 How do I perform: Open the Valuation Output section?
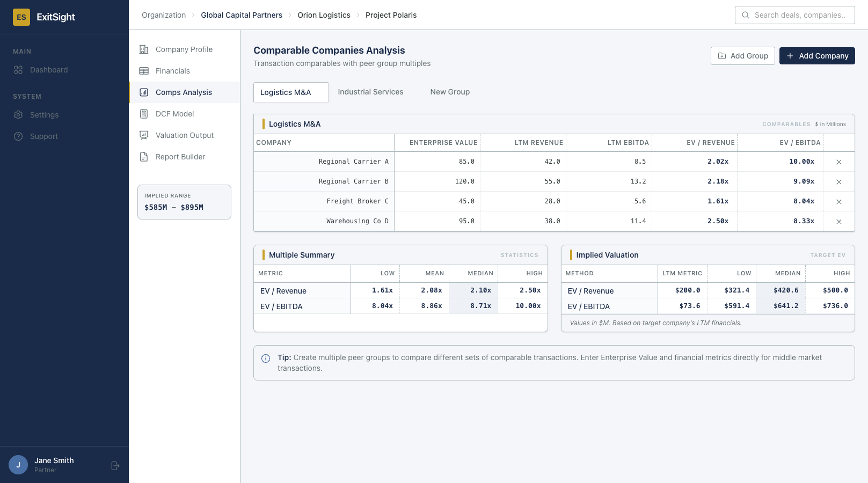coord(184,135)
